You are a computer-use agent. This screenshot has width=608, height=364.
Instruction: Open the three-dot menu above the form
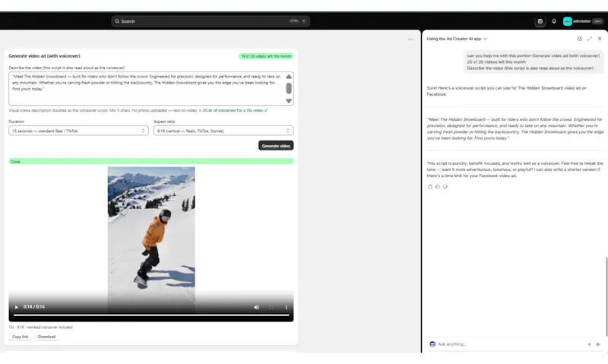[x=410, y=40]
